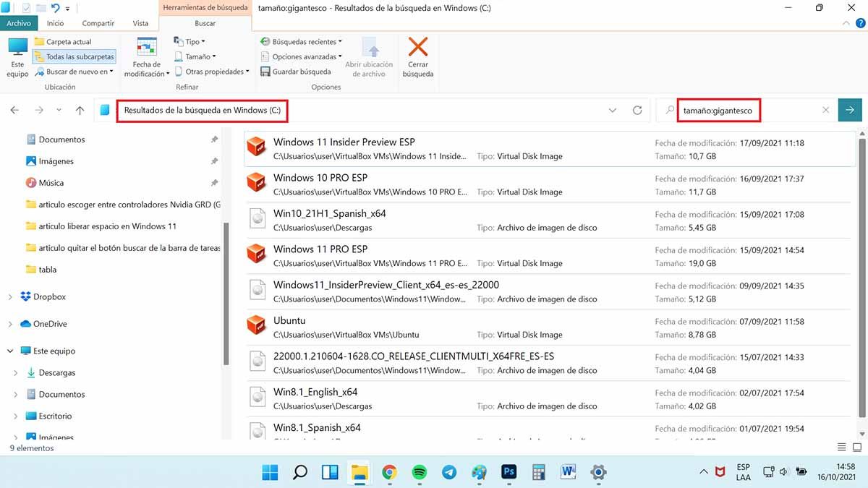Viewport: 868px width, 488px height.
Task: Open Calculator from taskbar
Action: (538, 472)
